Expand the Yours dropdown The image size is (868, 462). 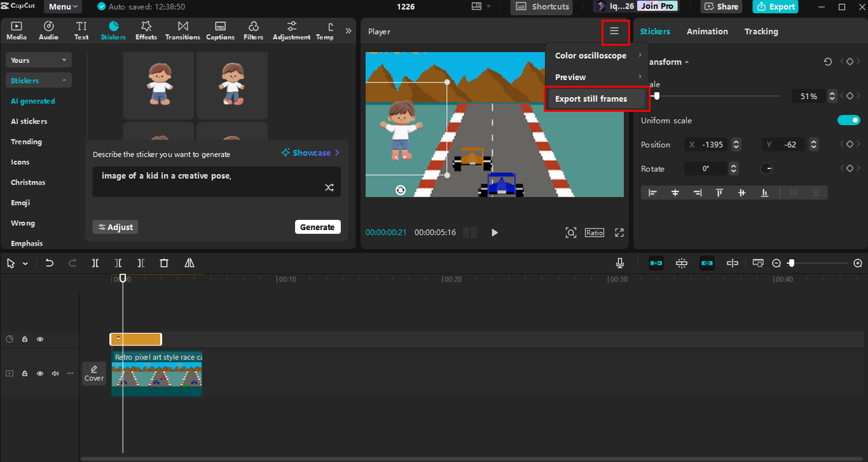point(39,60)
